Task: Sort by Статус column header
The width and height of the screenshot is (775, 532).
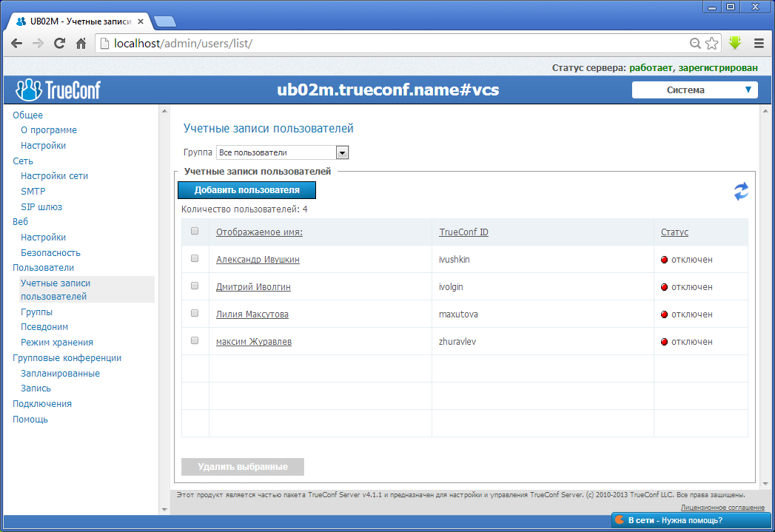Action: 674,232
